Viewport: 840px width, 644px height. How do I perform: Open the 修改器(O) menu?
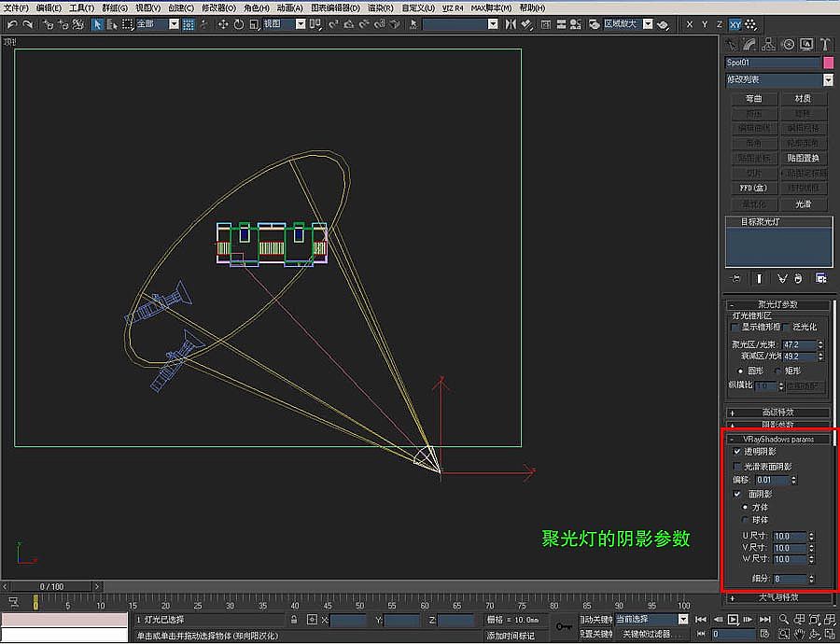click(x=218, y=7)
